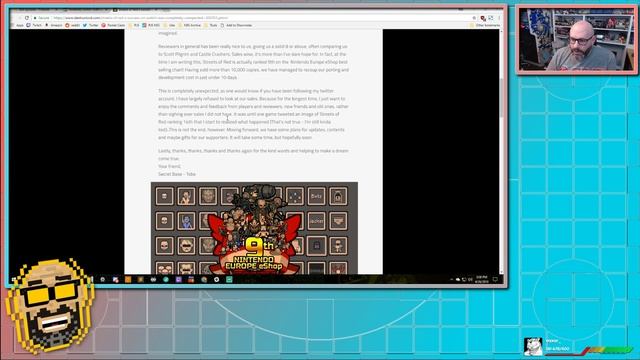
Task: Open the reddit bookmark
Action: [x=73, y=25]
